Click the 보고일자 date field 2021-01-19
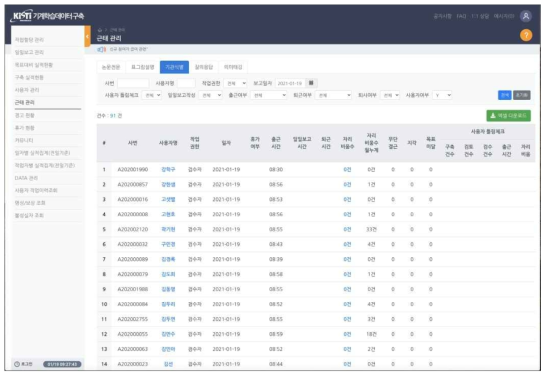Image resolution: width=550 pixels, height=377 pixels. click(x=290, y=83)
